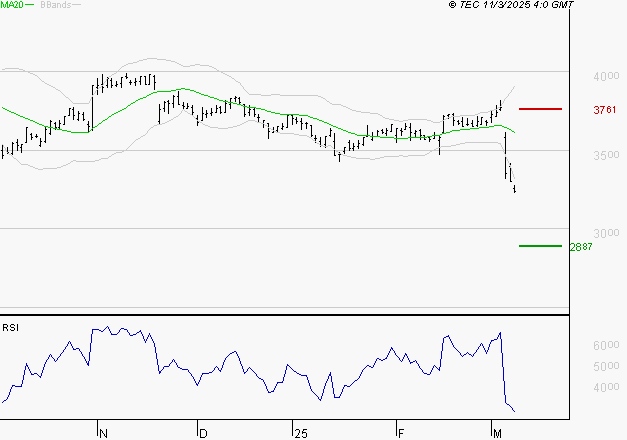Select the 25 year marker on time axis
This screenshot has height=440, width=627.
point(299,432)
